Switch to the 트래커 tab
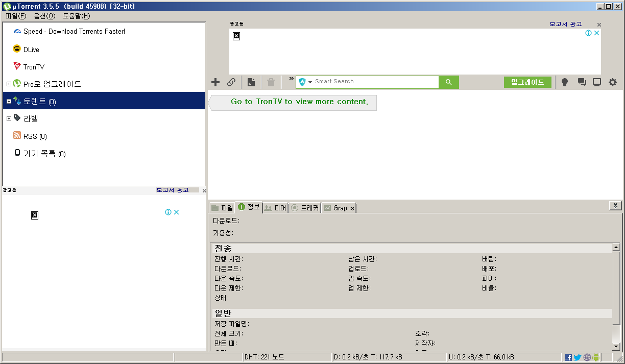The image size is (625, 364). click(305, 208)
